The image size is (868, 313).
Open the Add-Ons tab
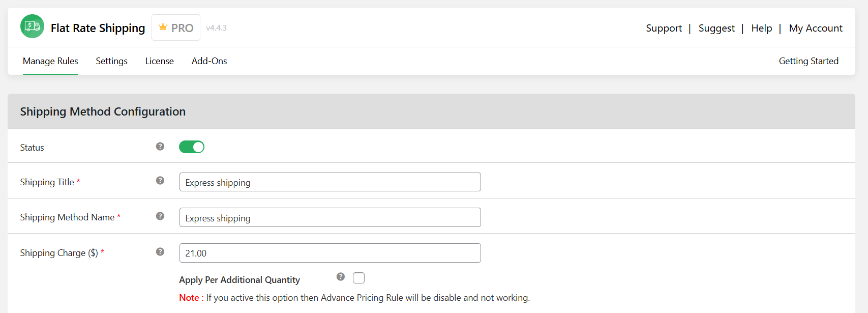[x=209, y=61]
